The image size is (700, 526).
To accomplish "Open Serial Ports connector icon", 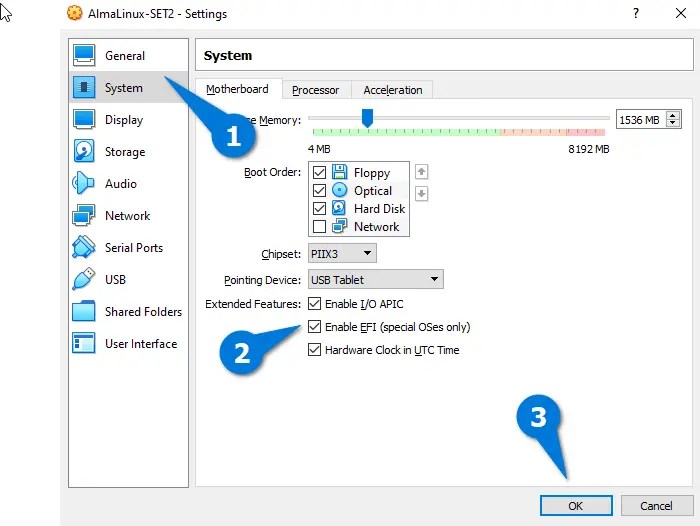I will tap(83, 247).
